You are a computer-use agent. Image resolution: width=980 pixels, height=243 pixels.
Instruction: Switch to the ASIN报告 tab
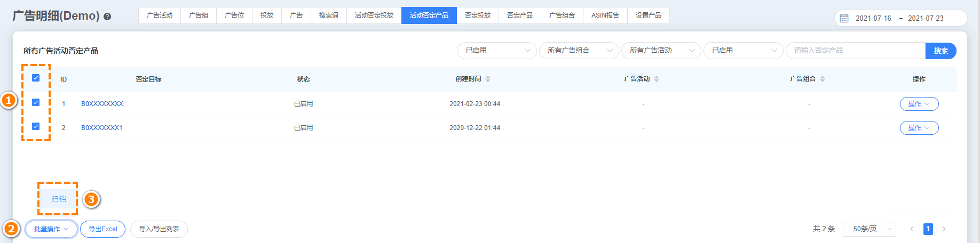click(x=605, y=15)
